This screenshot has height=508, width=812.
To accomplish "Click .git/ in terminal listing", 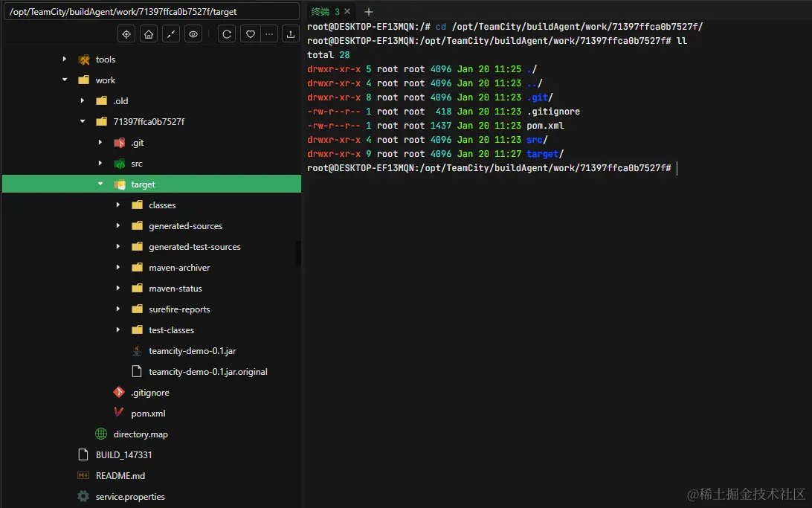I will (540, 97).
